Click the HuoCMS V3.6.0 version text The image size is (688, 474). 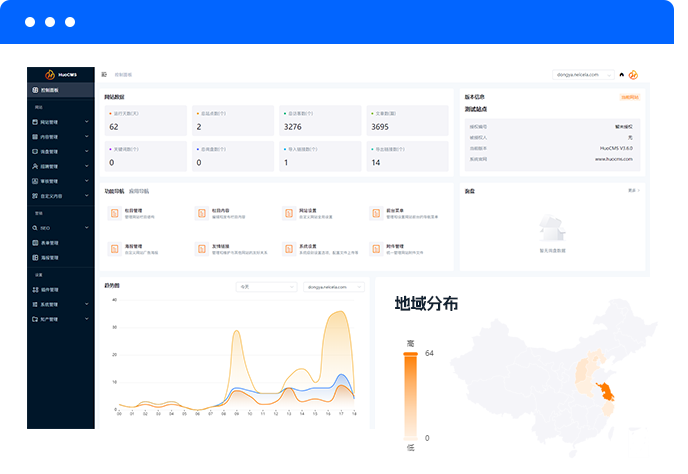tap(616, 148)
